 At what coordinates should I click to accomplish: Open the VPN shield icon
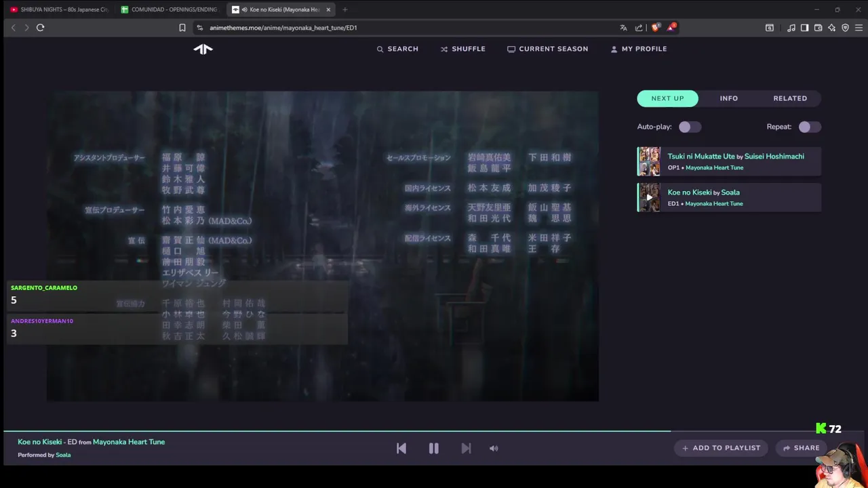coord(845,28)
